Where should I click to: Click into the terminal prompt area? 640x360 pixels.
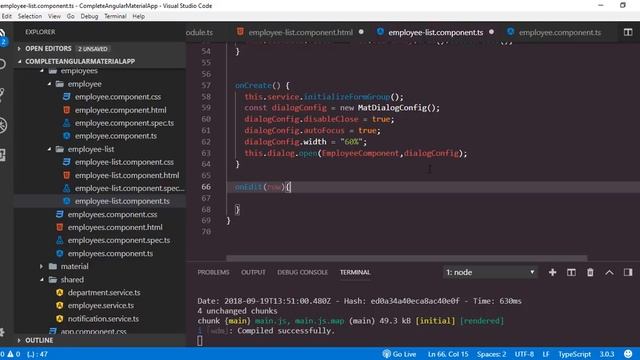200,341
